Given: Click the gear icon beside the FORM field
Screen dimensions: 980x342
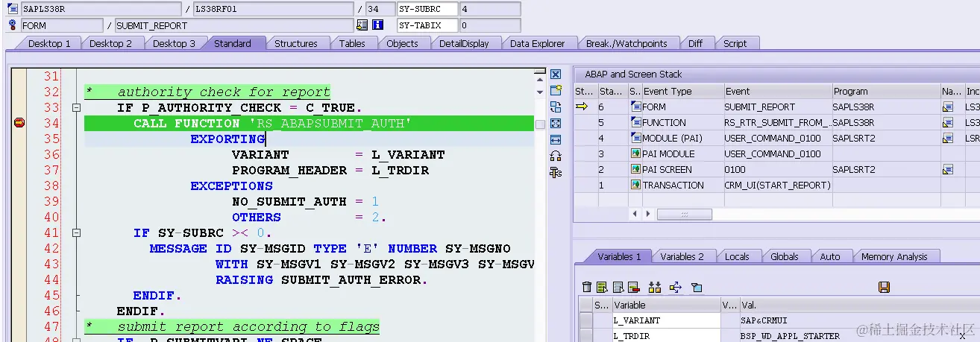Looking at the screenshot, I should point(12,25).
